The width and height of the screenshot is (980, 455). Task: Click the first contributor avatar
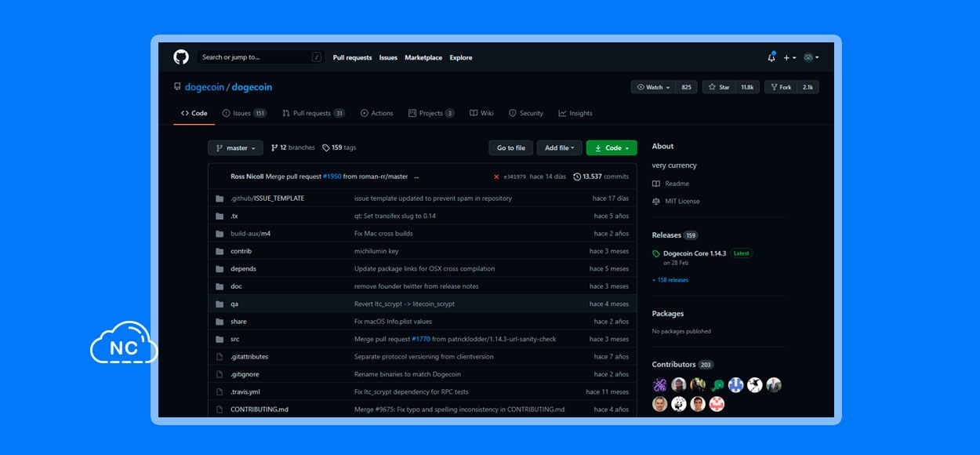click(x=660, y=384)
